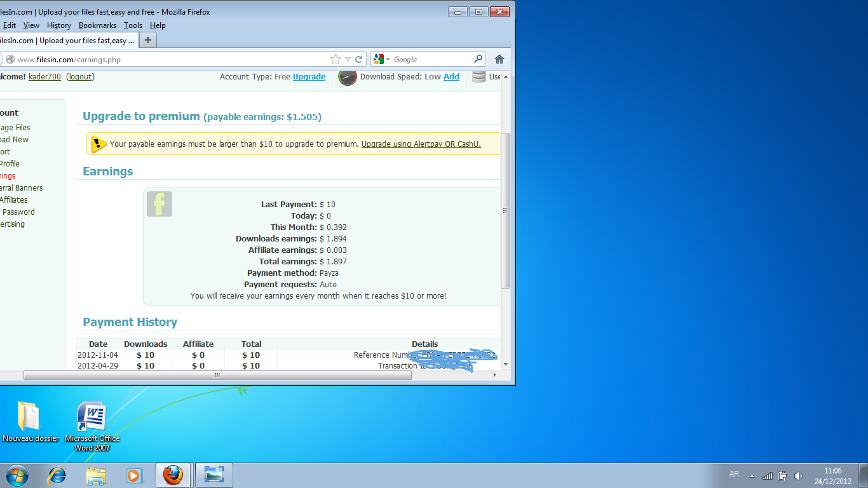The image size is (868, 488).
Task: Open URL history dropdown arrow in address bar
Action: coord(348,60)
